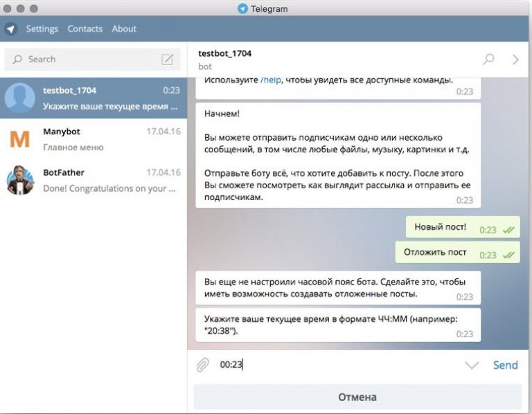This screenshot has height=414, width=532.
Task: Click the Telegram window title icon
Action: [x=242, y=8]
